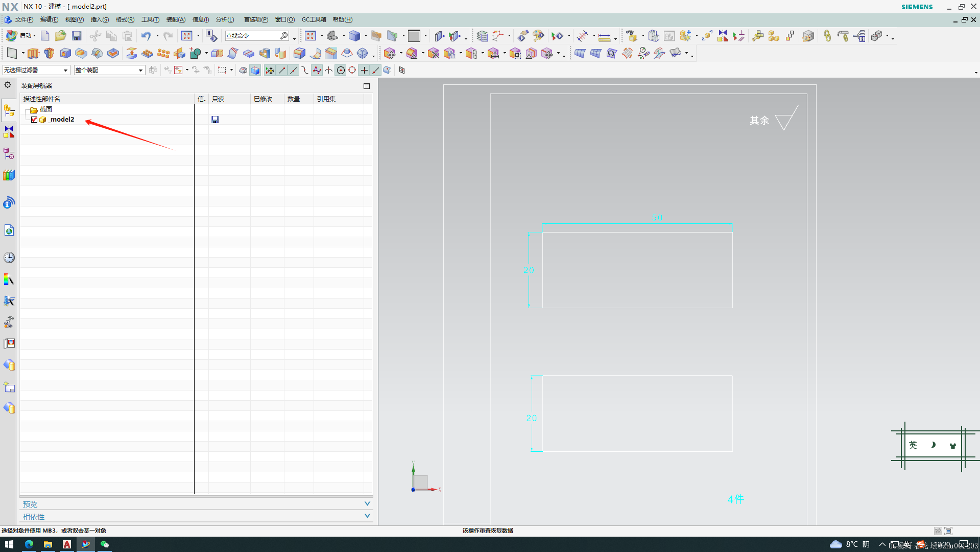Click the Assembly Constraints chain icon
Viewport: 980px width, 552px height.
[x=827, y=36]
